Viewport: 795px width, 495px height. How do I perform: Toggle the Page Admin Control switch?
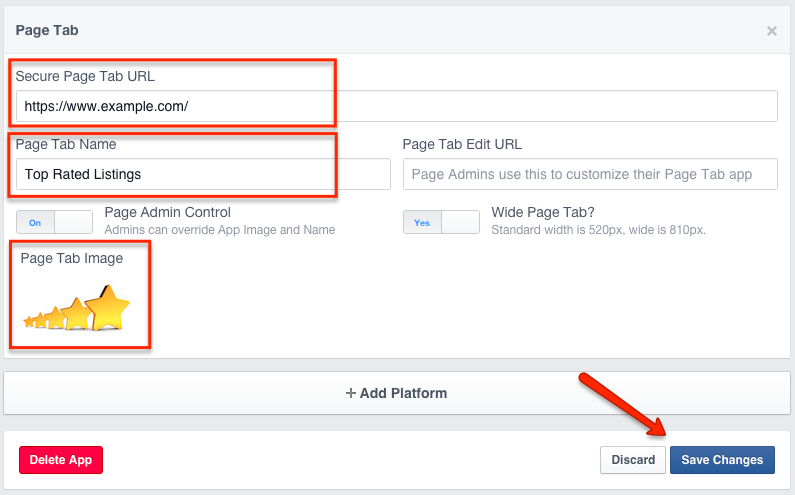tap(53, 222)
